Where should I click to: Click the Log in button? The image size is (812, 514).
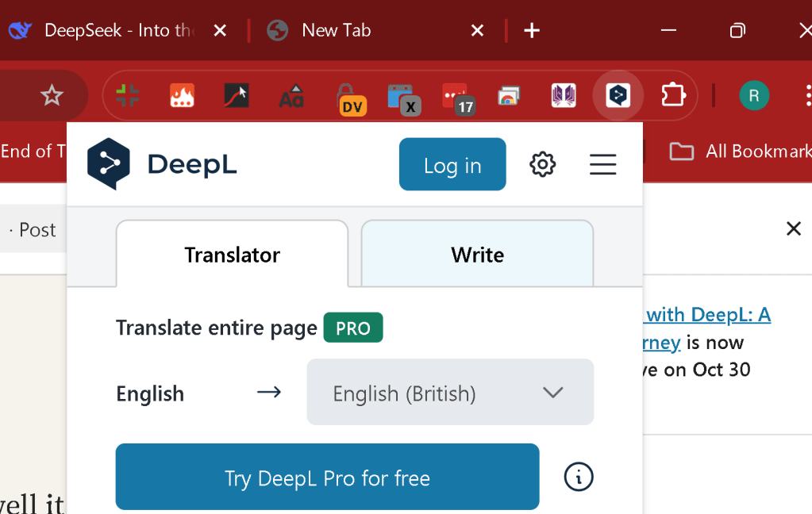[452, 164]
